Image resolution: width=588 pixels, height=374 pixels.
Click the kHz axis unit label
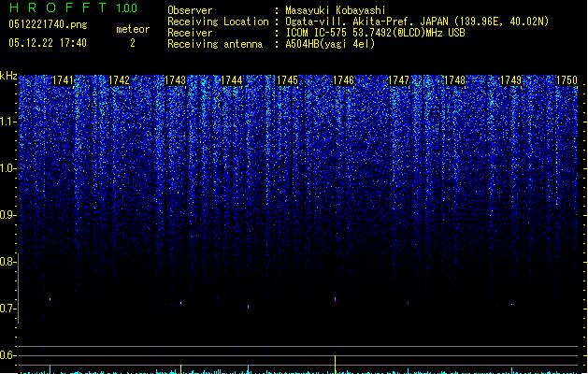pyautogui.click(x=8, y=76)
